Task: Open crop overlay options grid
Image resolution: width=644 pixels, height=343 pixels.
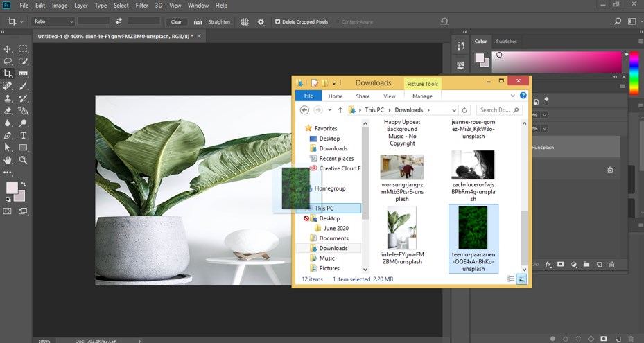Action: (x=245, y=21)
